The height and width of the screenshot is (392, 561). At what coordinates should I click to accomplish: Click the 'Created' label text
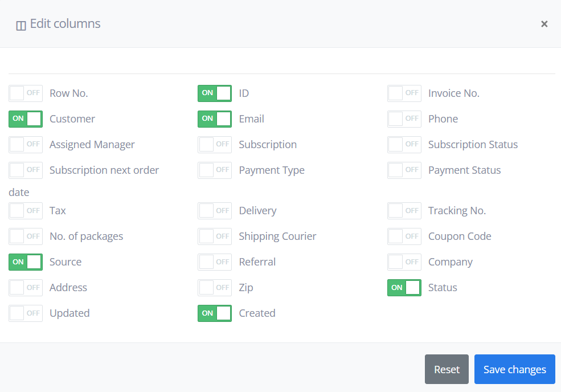(257, 313)
